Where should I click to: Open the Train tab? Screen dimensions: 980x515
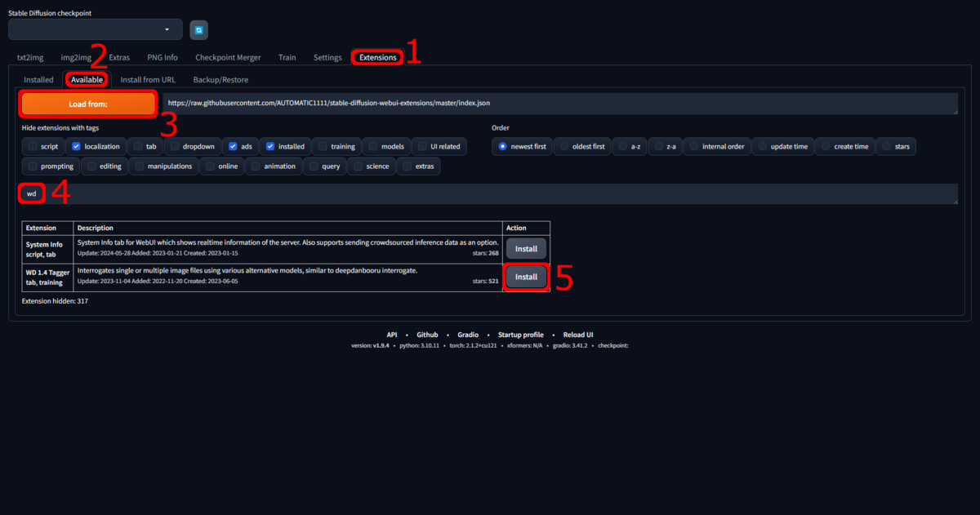click(x=287, y=57)
